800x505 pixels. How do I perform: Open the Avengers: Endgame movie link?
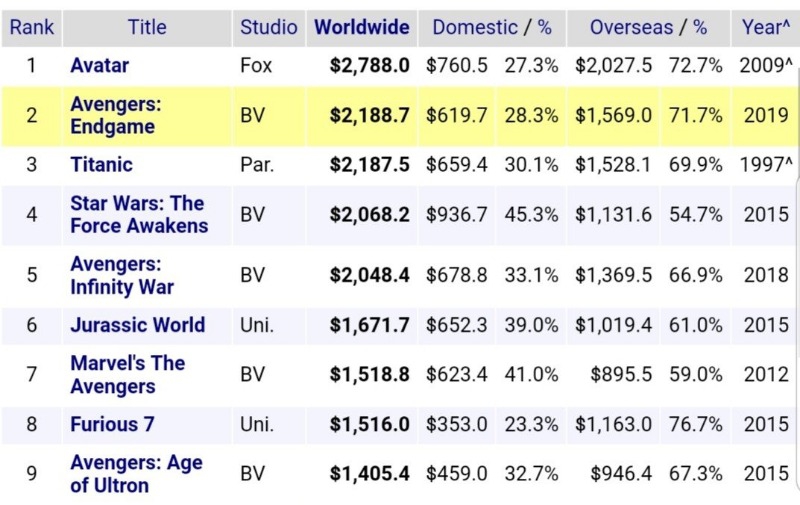pos(116,115)
